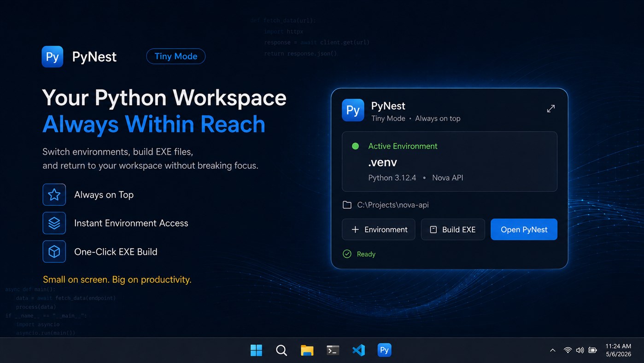Click the battery tray icon
644x363 pixels.
(x=593, y=350)
